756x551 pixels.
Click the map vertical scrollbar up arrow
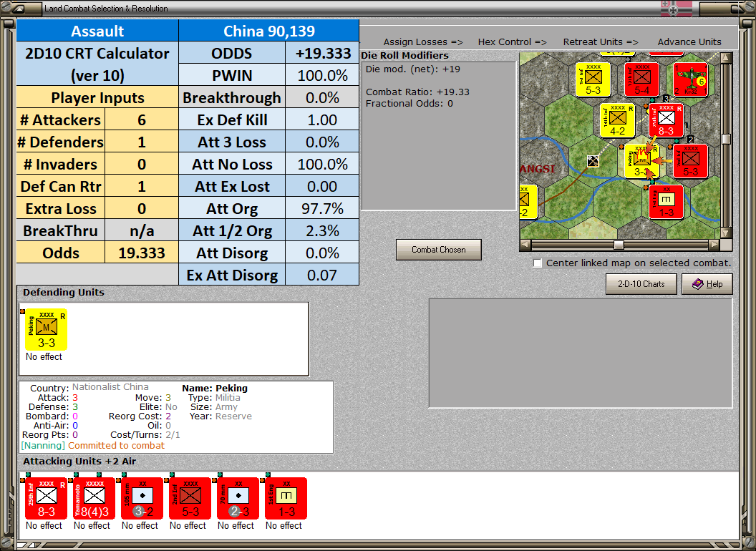click(x=726, y=58)
